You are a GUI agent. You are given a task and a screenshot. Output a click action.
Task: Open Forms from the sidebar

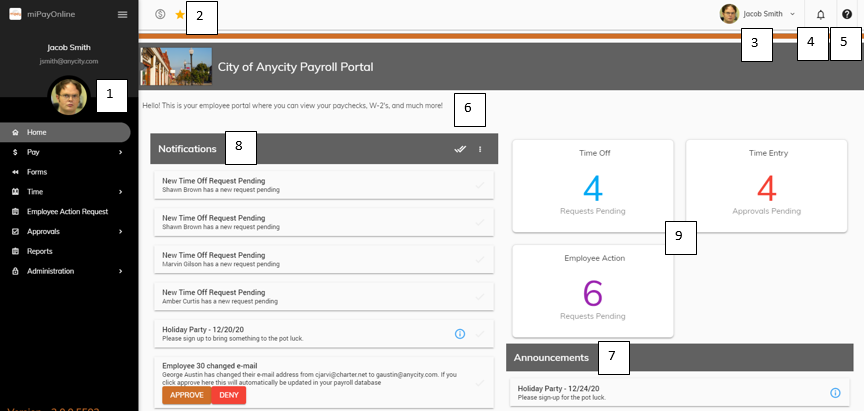[37, 172]
